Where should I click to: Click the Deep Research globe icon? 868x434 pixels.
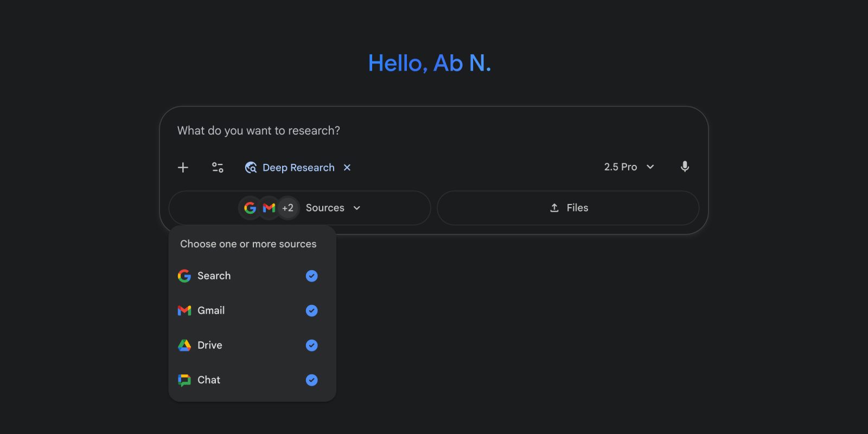point(251,168)
